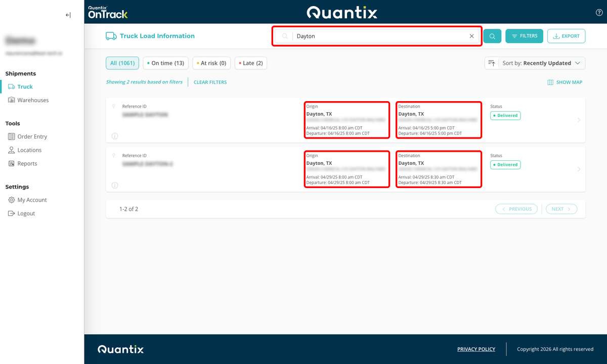Select the At risk filter tab

point(211,63)
